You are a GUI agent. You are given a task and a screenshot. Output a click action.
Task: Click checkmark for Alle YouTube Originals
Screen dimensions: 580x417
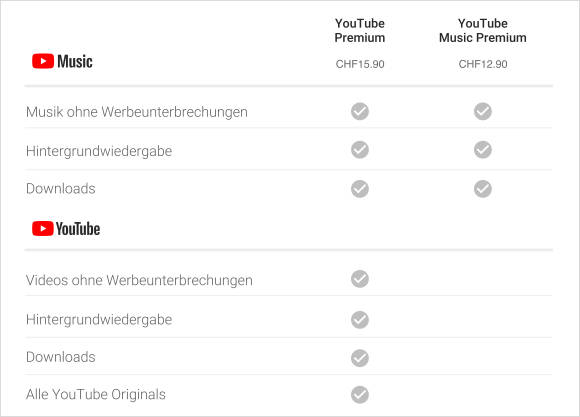[x=360, y=395]
